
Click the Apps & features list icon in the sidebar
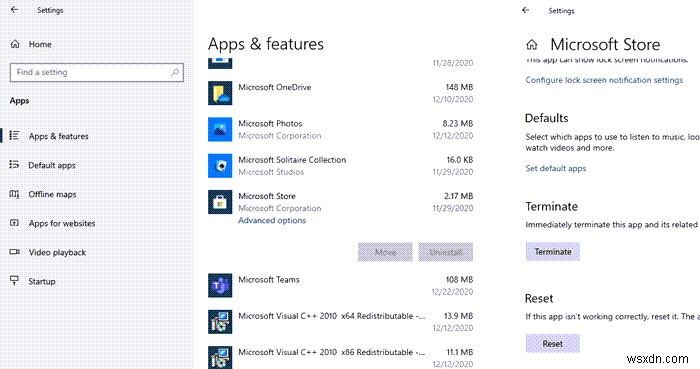coord(14,135)
